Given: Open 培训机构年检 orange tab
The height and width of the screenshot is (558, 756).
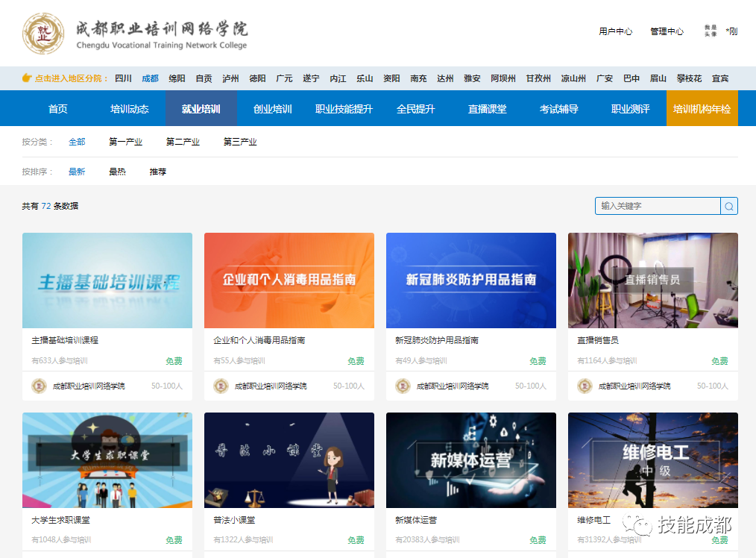Looking at the screenshot, I should point(702,109).
